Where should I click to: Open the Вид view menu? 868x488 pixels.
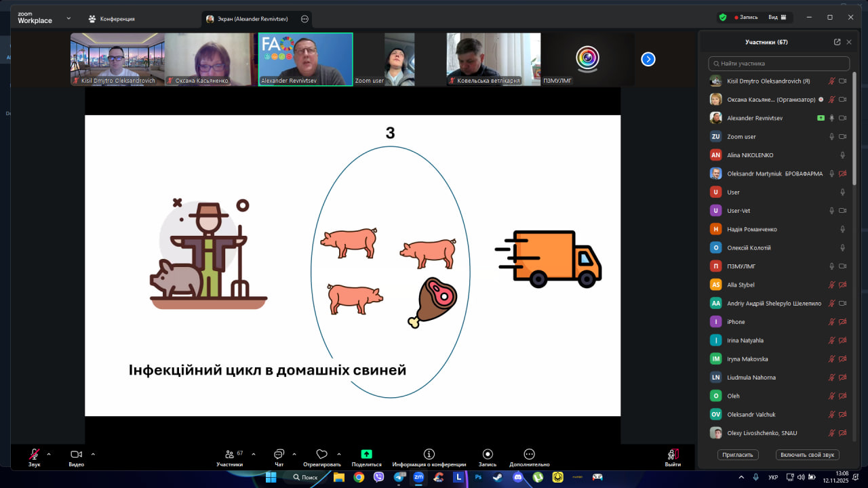[776, 18]
